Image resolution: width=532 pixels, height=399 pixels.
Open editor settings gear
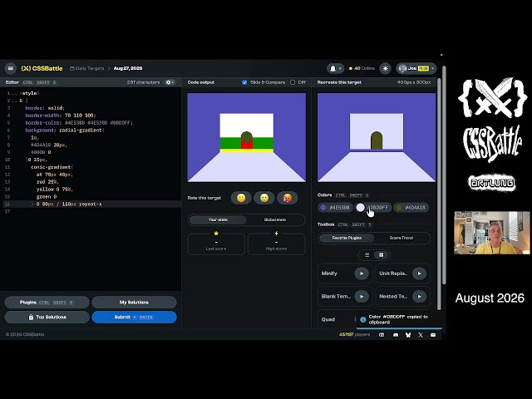point(170,82)
